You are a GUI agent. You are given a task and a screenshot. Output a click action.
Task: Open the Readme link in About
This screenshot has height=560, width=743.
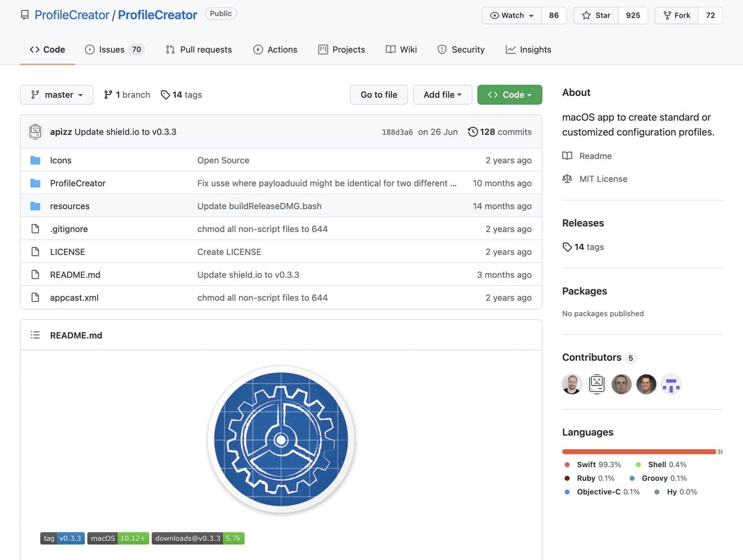[587, 156]
